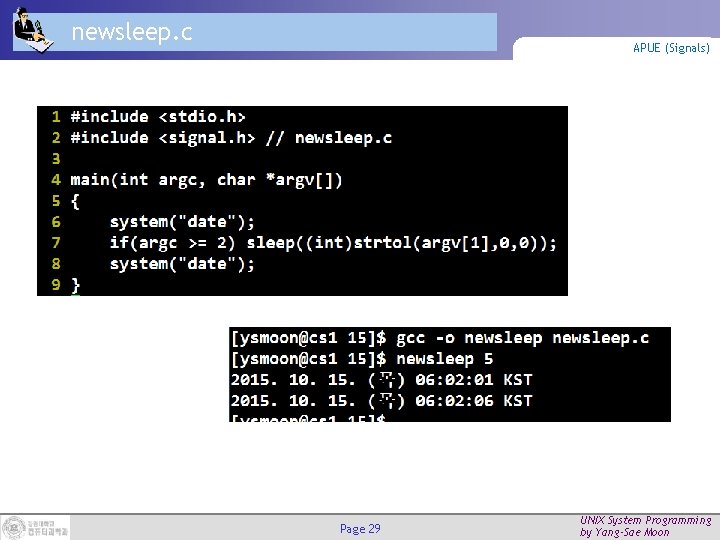Click the 06:02:01 KST output line

(381, 380)
